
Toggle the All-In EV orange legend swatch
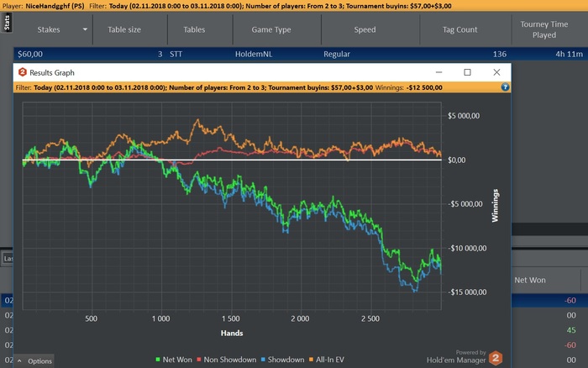(311, 360)
